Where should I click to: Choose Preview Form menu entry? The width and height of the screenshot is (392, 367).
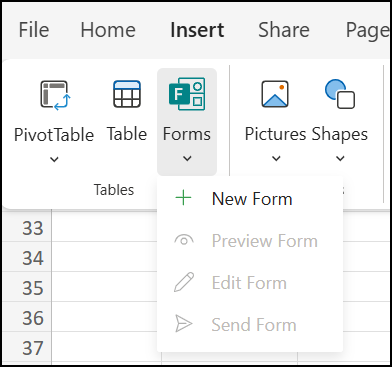tap(250, 240)
